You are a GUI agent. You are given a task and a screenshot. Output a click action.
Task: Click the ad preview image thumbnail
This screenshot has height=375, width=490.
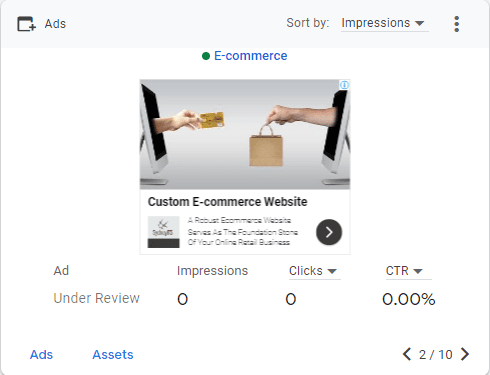click(x=245, y=134)
